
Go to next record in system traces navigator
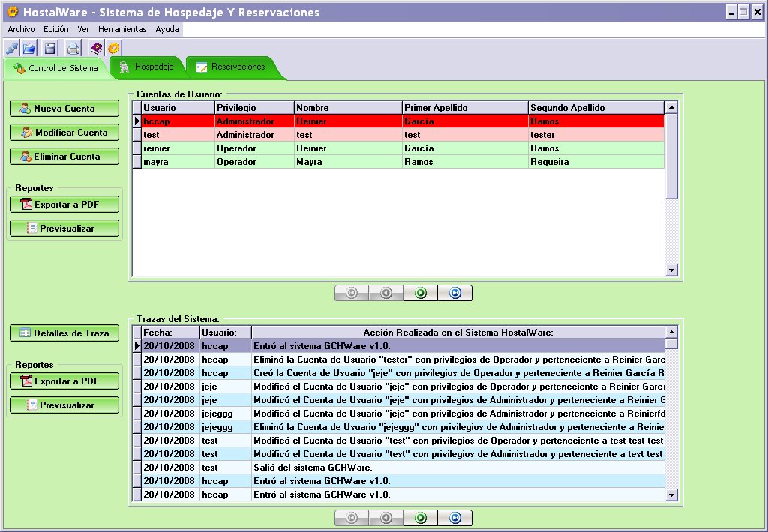click(420, 518)
